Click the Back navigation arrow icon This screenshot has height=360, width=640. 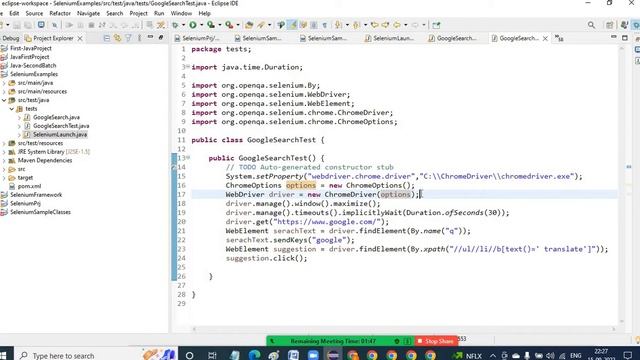pyautogui.click(x=396, y=25)
